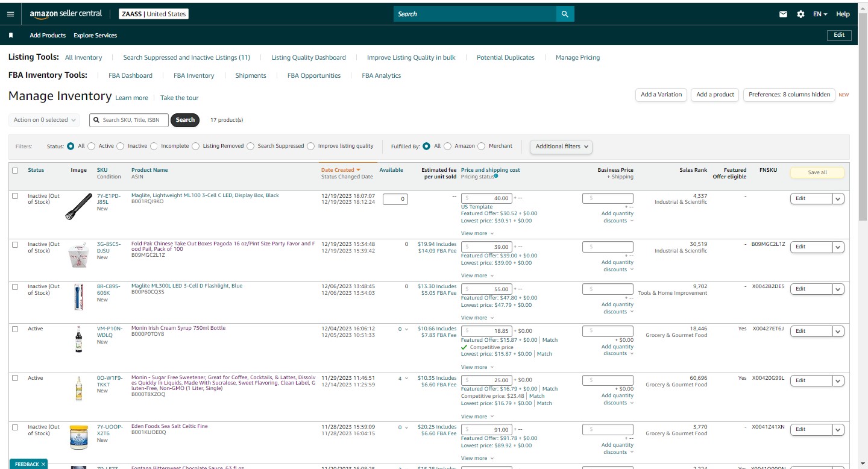
Task: Open the messages envelope icon
Action: pos(783,14)
